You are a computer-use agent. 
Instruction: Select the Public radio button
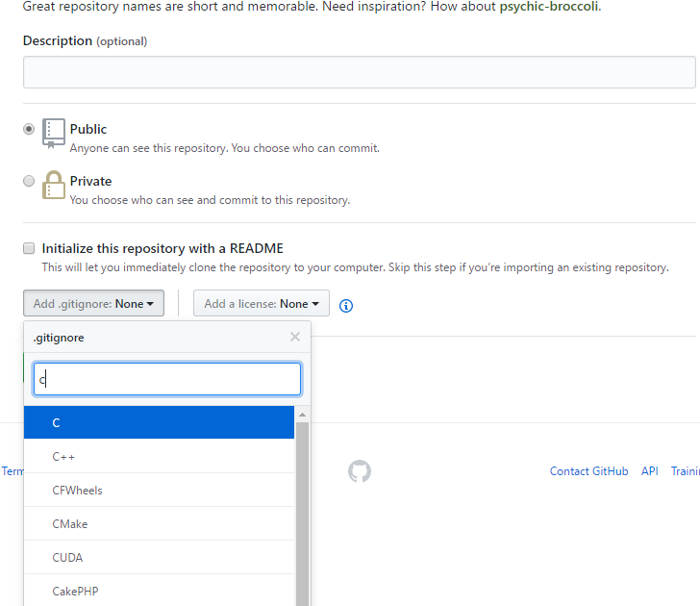point(29,129)
